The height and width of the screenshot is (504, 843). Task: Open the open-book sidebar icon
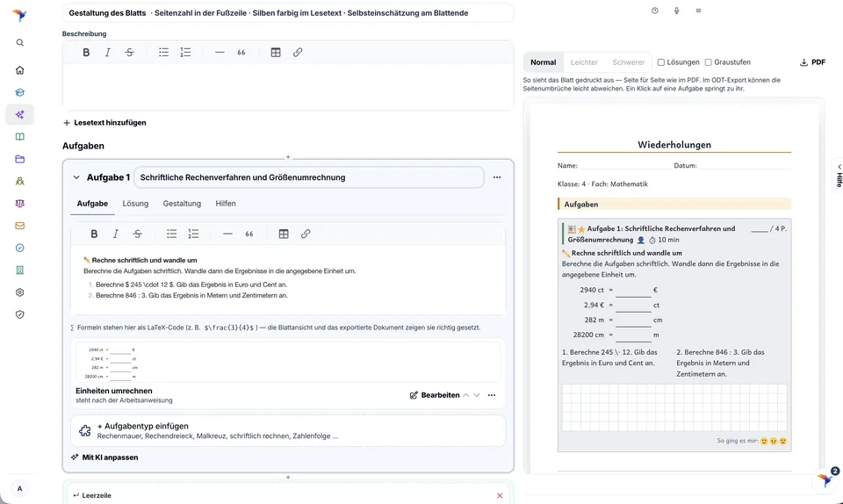[x=20, y=136]
